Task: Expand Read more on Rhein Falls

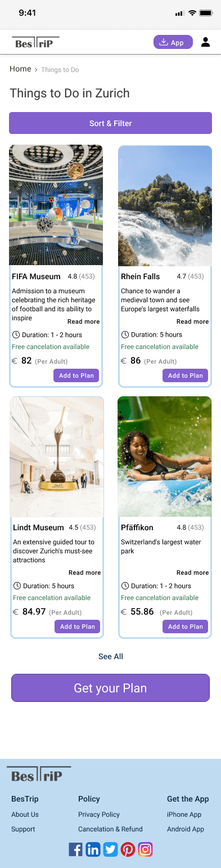Action: coord(193,321)
